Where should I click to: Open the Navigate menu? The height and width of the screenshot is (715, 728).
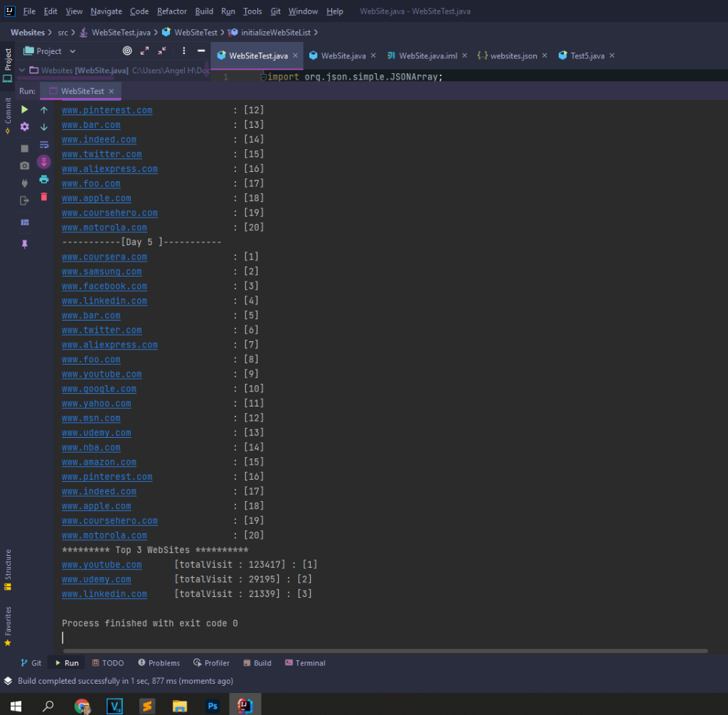tap(107, 11)
